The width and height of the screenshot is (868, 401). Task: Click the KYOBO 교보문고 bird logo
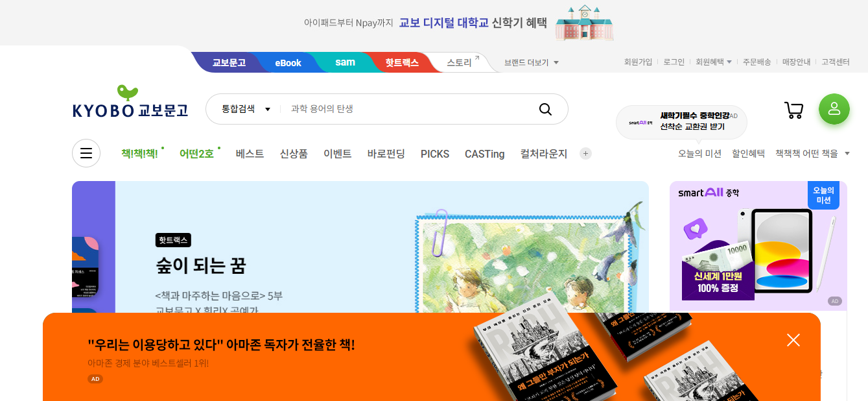pos(130,102)
